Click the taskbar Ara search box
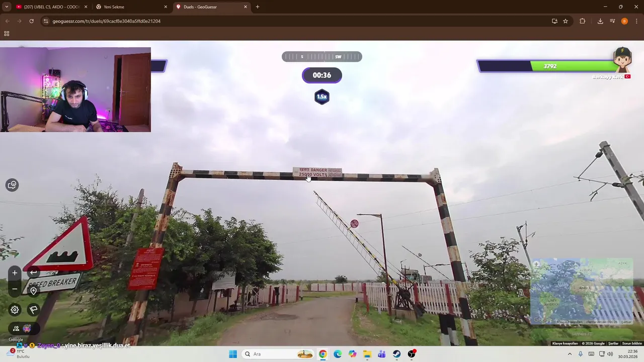 tap(278, 354)
